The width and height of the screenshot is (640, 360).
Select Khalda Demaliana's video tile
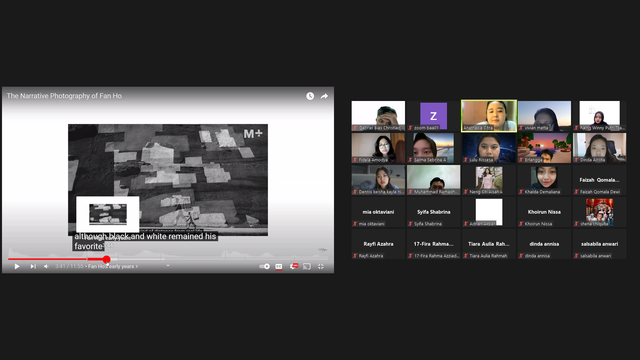pos(544,180)
